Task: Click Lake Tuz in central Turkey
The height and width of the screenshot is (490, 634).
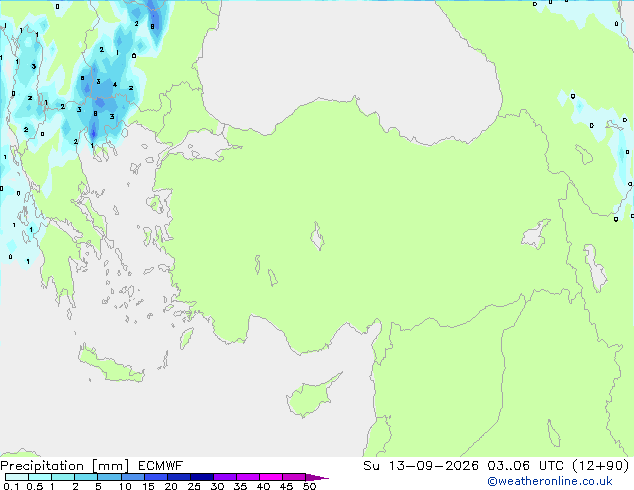Action: tap(317, 236)
